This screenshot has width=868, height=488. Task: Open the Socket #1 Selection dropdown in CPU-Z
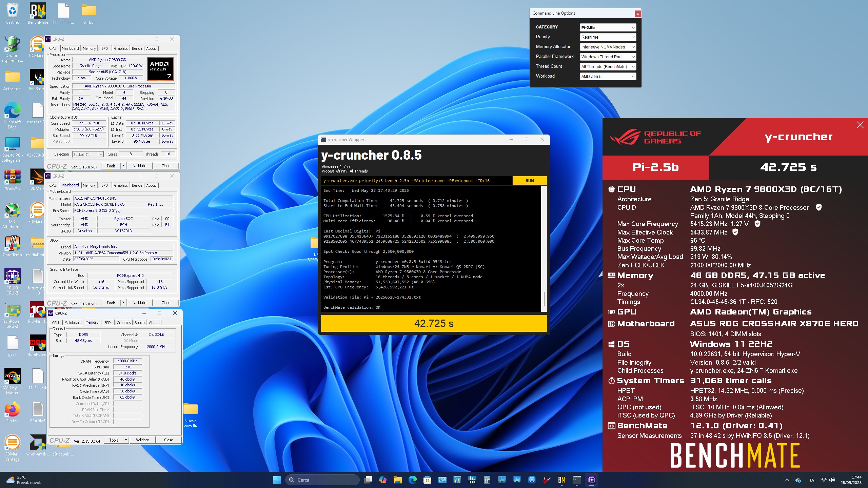pyautogui.click(x=88, y=155)
